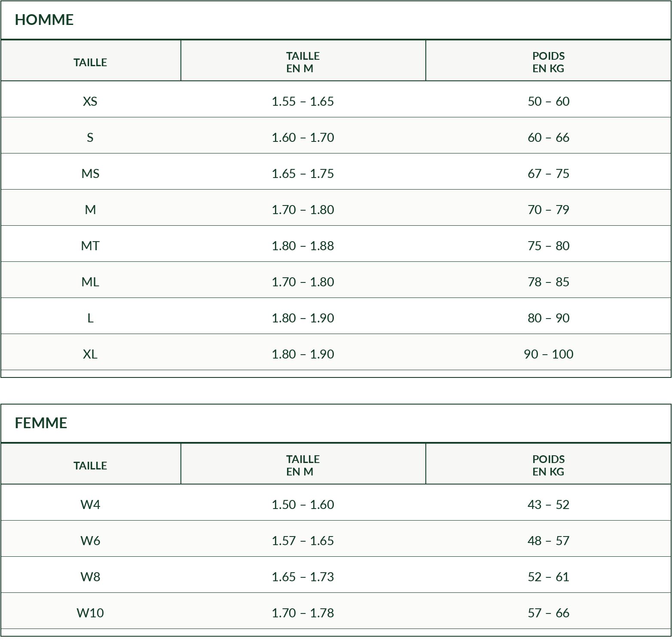Click POIDS EN KG header in Homme table

point(549,62)
